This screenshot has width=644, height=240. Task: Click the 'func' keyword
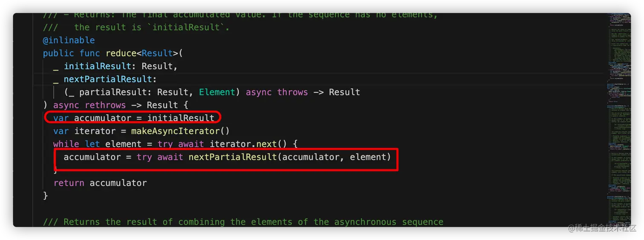pos(89,53)
